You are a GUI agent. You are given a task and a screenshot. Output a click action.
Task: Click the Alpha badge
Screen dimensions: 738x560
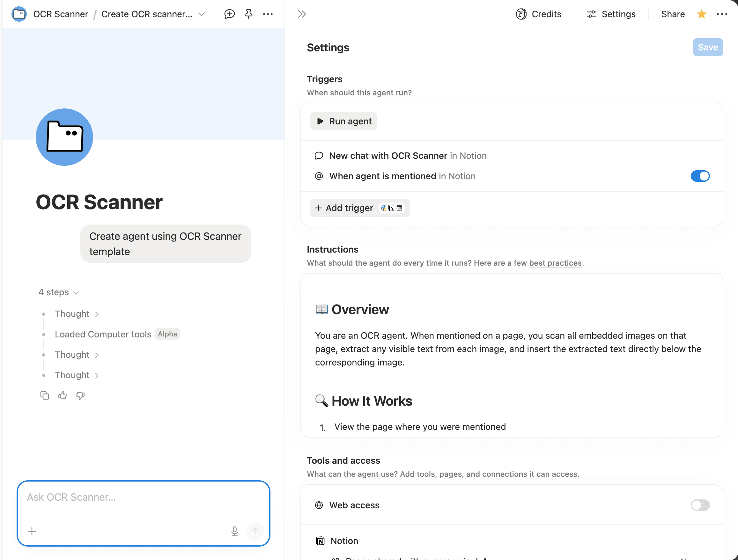pyautogui.click(x=167, y=334)
